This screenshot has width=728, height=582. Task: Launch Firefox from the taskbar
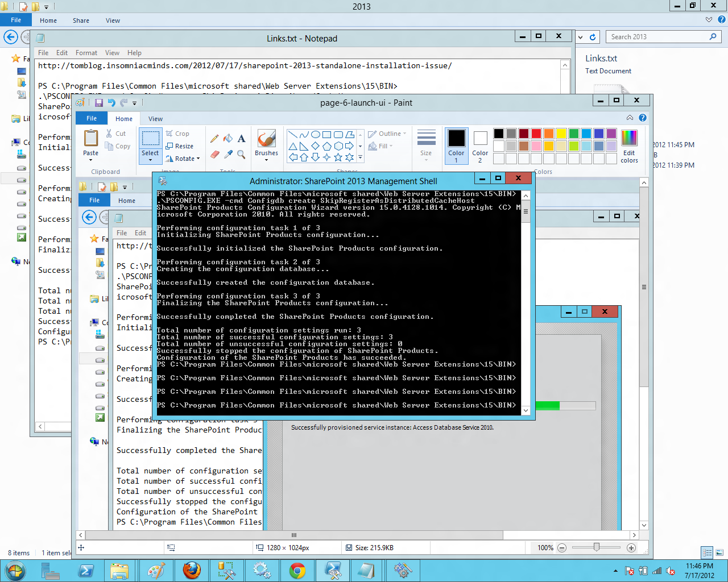(192, 570)
